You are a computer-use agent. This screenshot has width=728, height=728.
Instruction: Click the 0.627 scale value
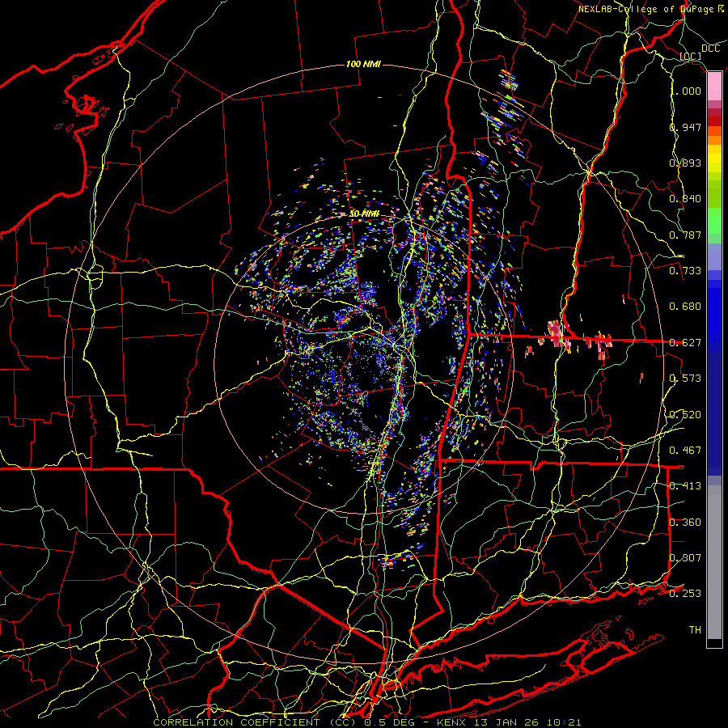[685, 343]
